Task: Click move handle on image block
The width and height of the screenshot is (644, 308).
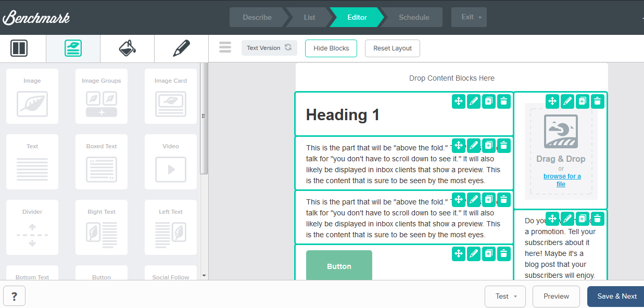Action: 552,101
